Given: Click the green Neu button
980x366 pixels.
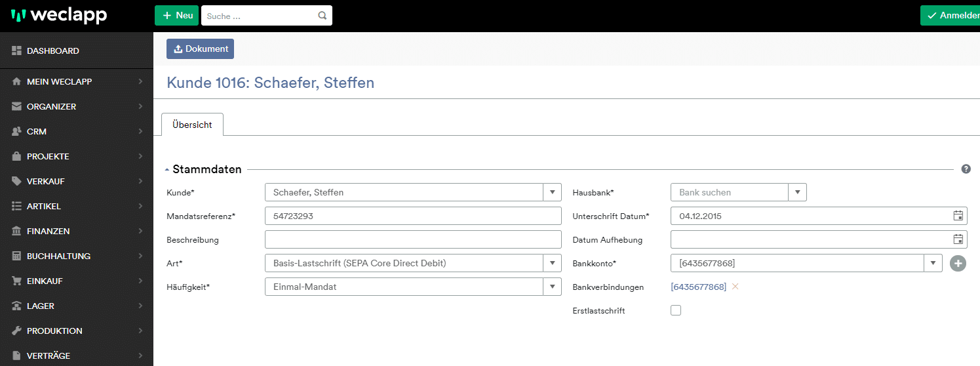Looking at the screenshot, I should [176, 16].
